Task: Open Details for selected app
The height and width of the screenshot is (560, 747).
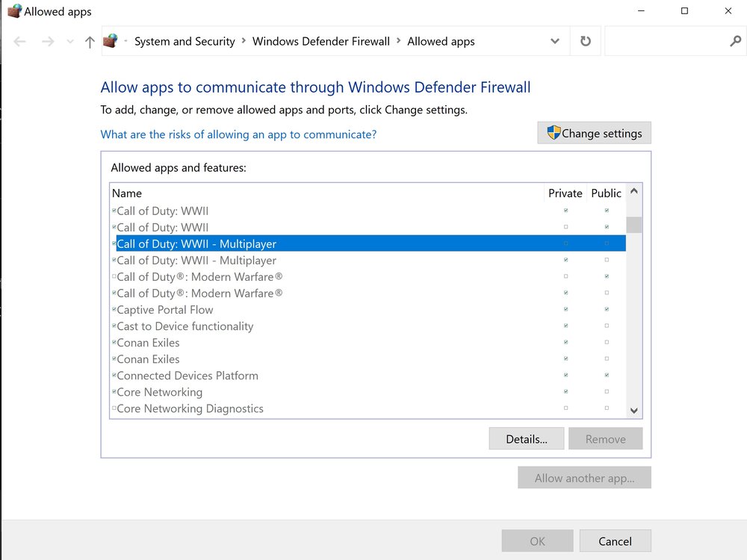Action: [x=527, y=439]
